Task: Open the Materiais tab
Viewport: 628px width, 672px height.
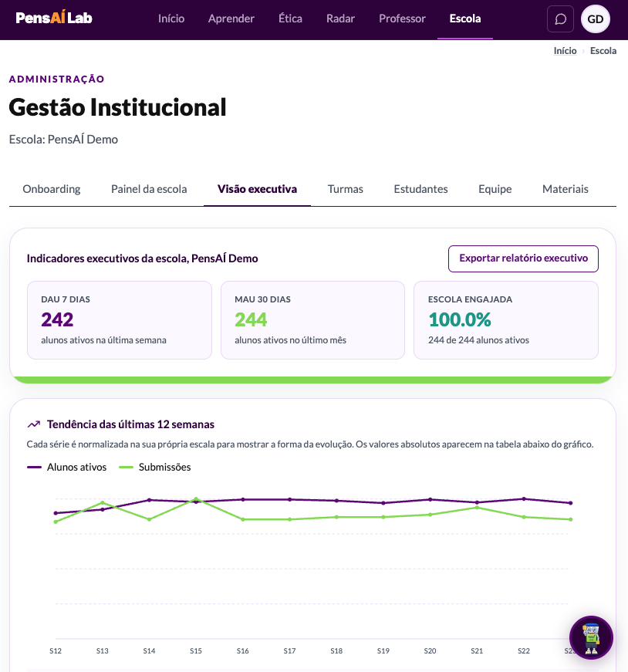Action: coord(565,189)
